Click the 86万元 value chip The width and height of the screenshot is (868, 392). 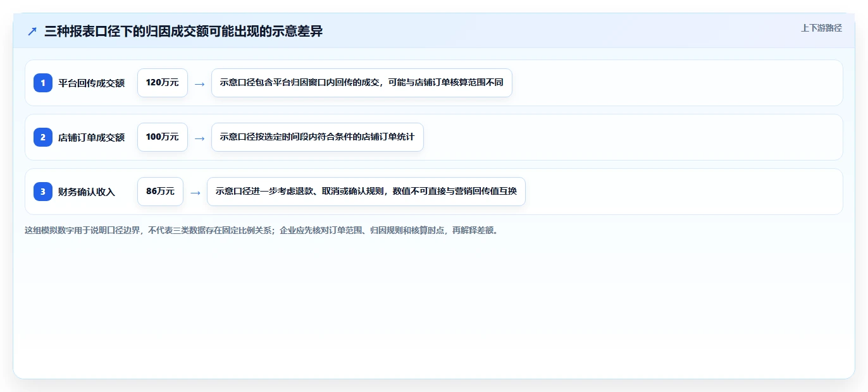160,192
